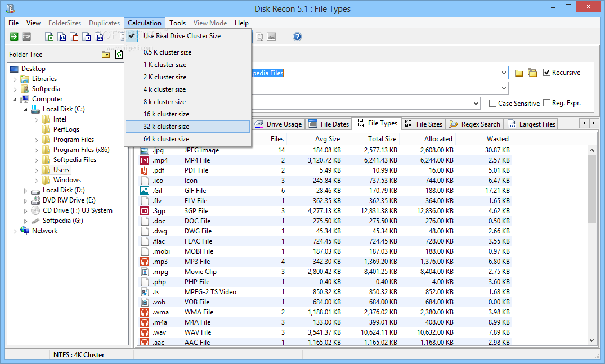The height and width of the screenshot is (364, 605).
Task: Click the Export to Excel toolbar icon
Action: point(50,37)
